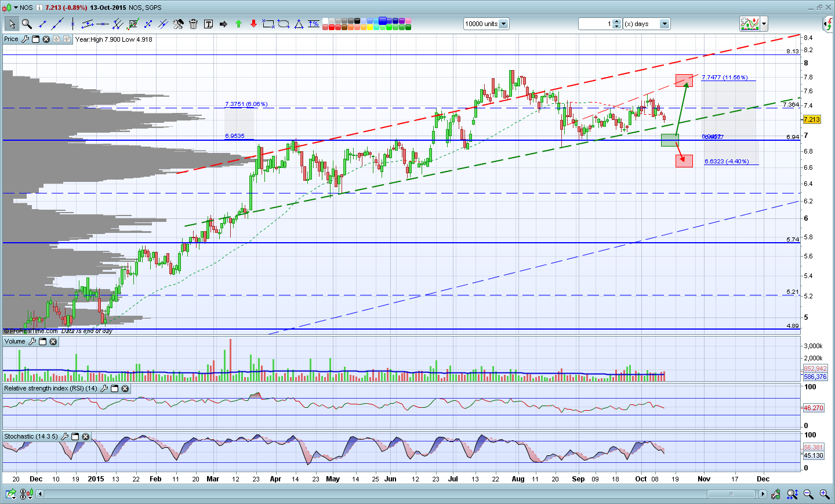Close the RSI indicator panel

click(125, 389)
